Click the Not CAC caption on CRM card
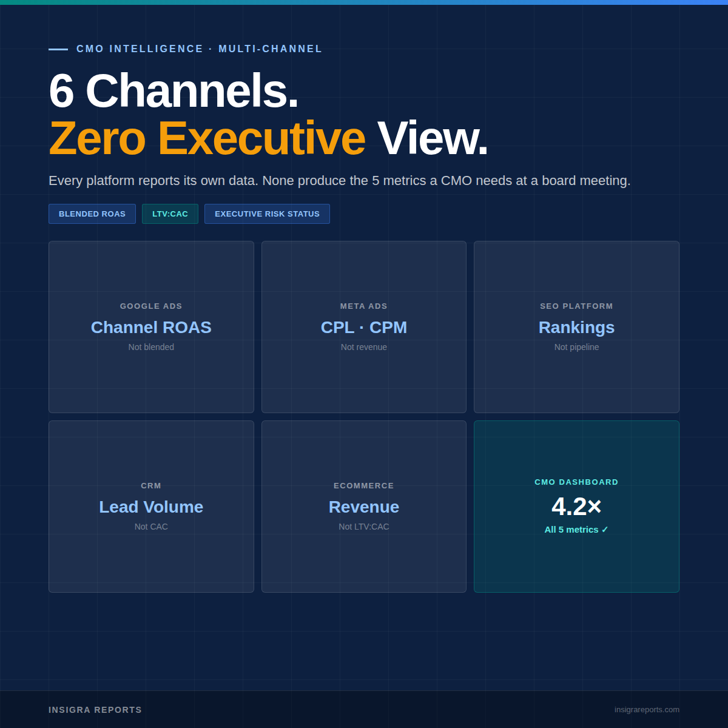 pyautogui.click(x=151, y=527)
